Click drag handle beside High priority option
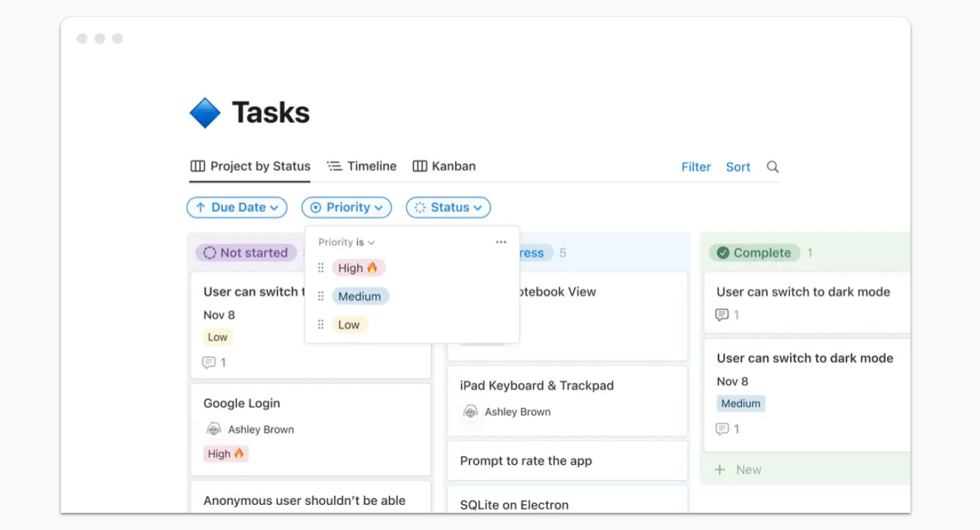Image resolution: width=980 pixels, height=530 pixels. 321,268
